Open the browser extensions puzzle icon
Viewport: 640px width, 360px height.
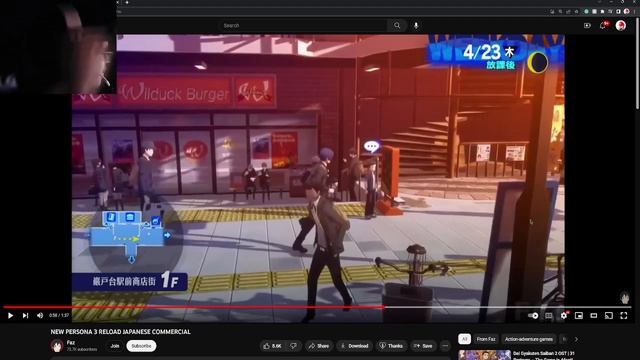click(602, 11)
